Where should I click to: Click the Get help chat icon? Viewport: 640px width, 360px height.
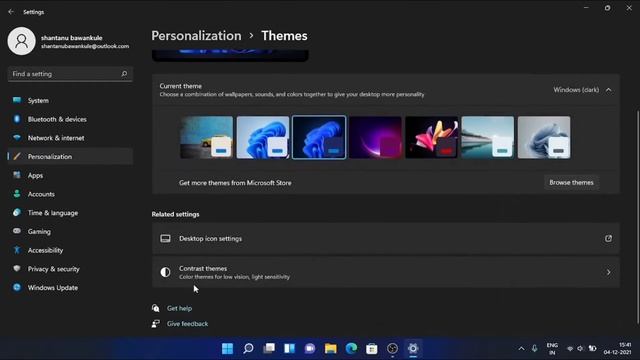(x=156, y=308)
